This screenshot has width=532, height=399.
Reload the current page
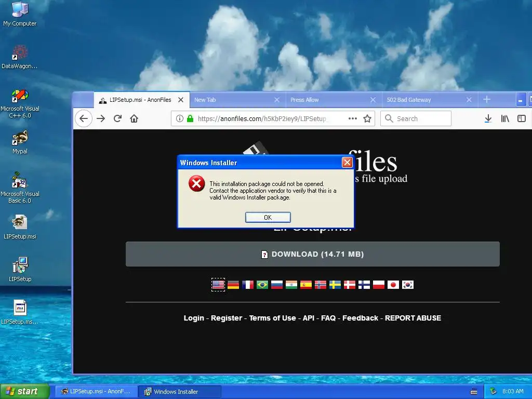coord(117,118)
